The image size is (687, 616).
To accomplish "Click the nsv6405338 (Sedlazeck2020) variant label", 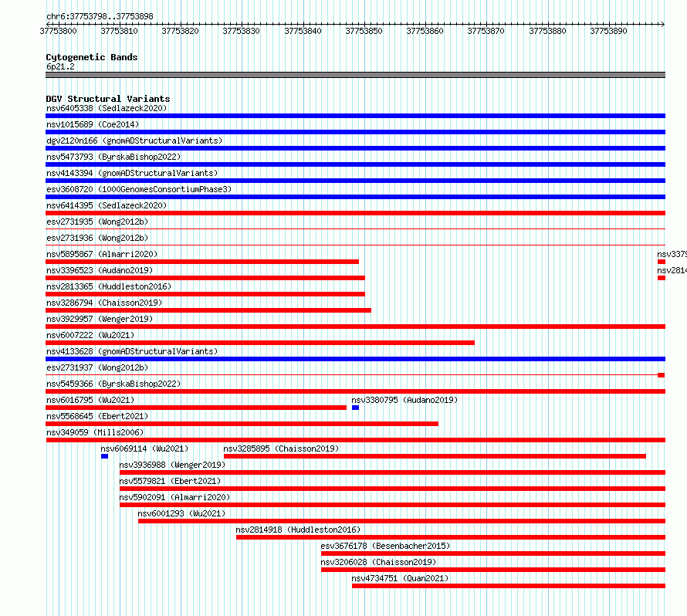I will coord(107,108).
